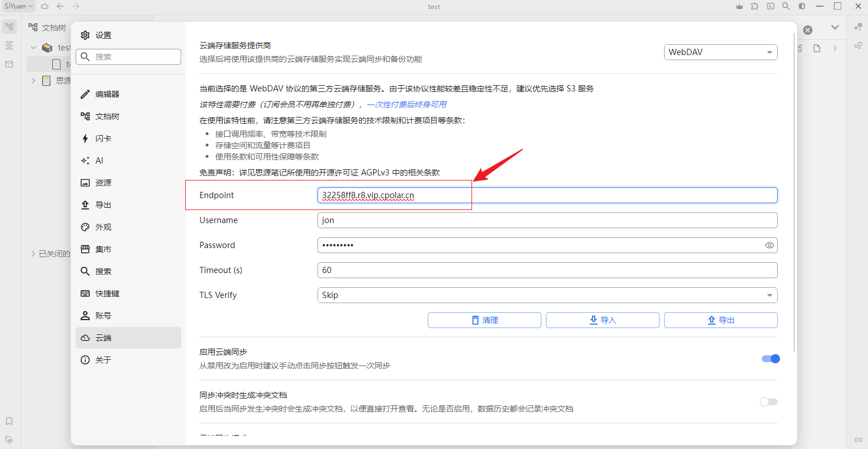Image resolution: width=868 pixels, height=449 pixels.
Task: Select the 云端 settings category
Action: click(128, 338)
